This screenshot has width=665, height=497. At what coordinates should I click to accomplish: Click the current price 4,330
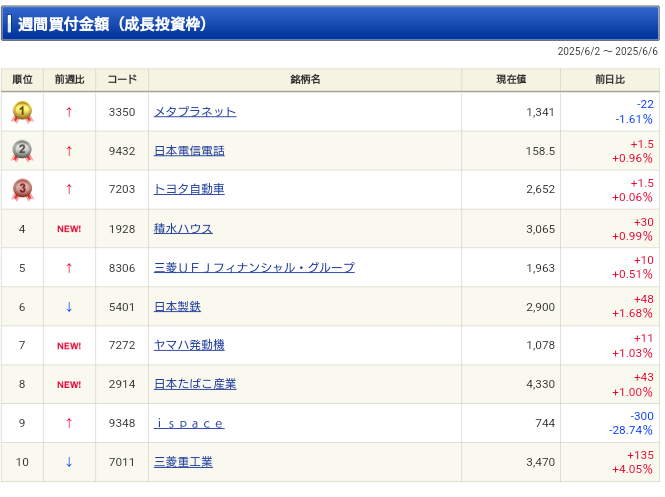point(540,385)
